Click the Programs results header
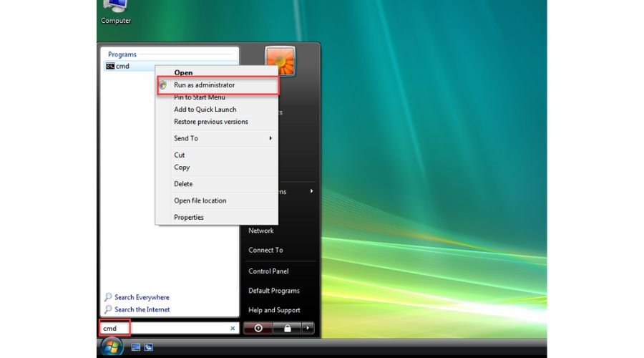This screenshot has height=358, width=644. click(122, 54)
